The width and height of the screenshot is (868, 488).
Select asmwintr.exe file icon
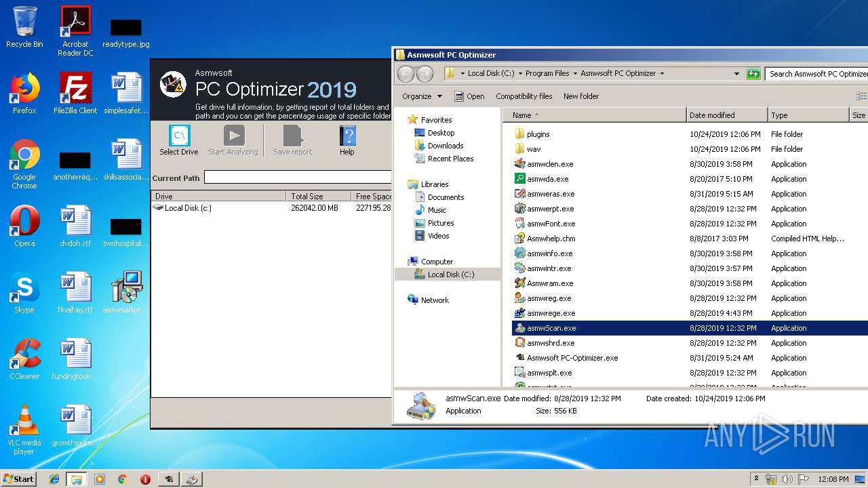(520, 268)
